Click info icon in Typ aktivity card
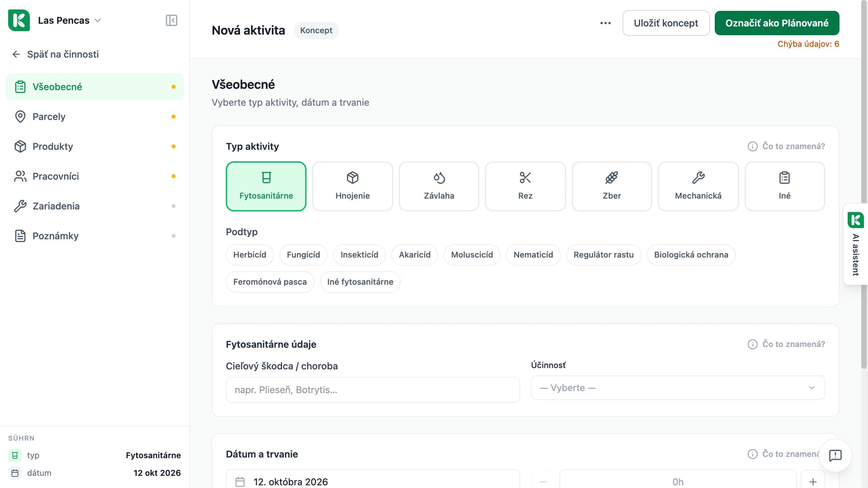This screenshot has width=868, height=488. point(752,146)
